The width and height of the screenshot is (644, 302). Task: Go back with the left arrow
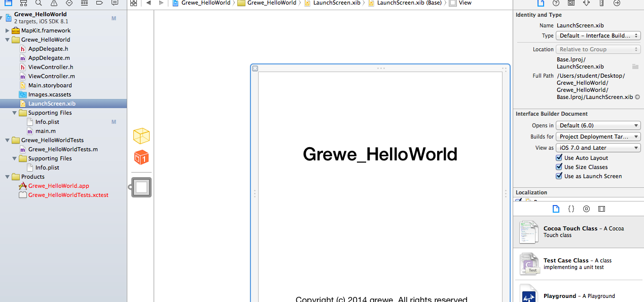(148, 3)
